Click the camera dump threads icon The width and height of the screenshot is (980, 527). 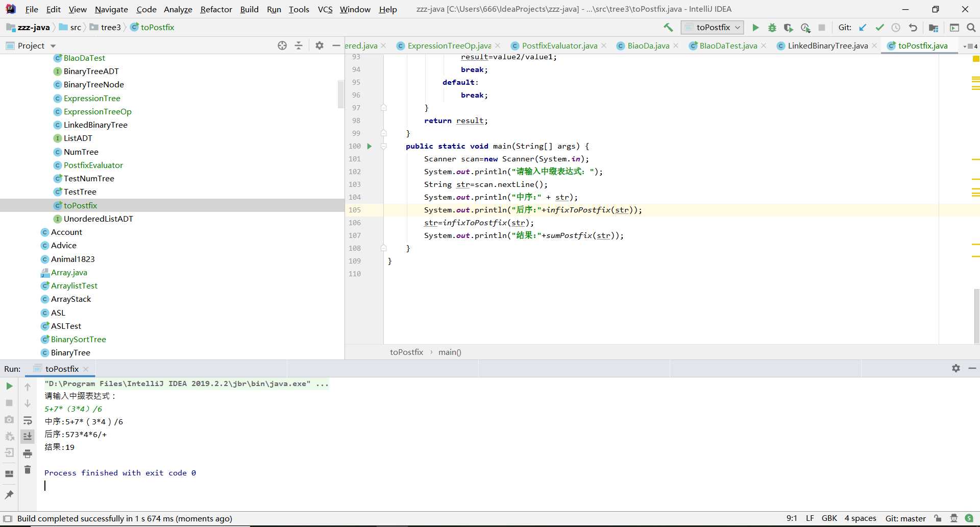9,420
